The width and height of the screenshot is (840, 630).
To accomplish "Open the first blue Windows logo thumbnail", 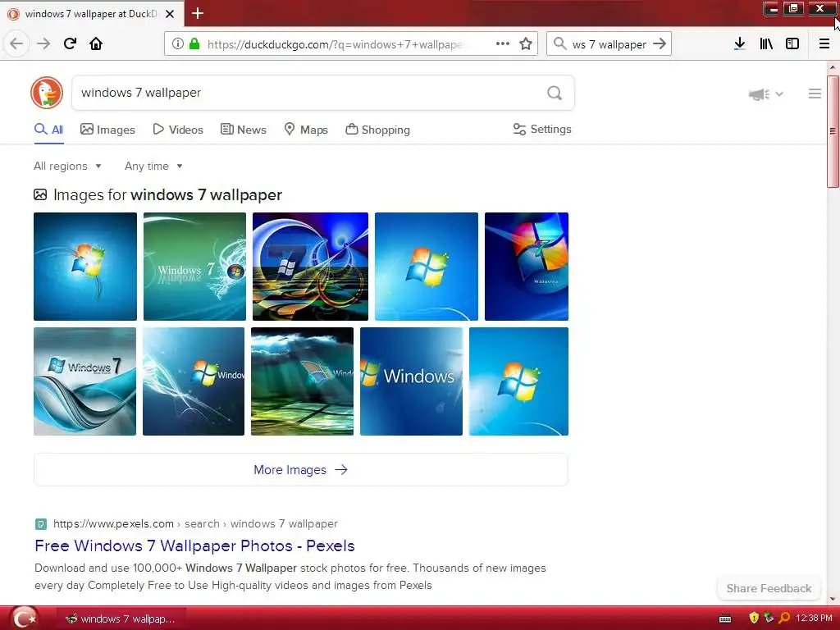I will 85,267.
